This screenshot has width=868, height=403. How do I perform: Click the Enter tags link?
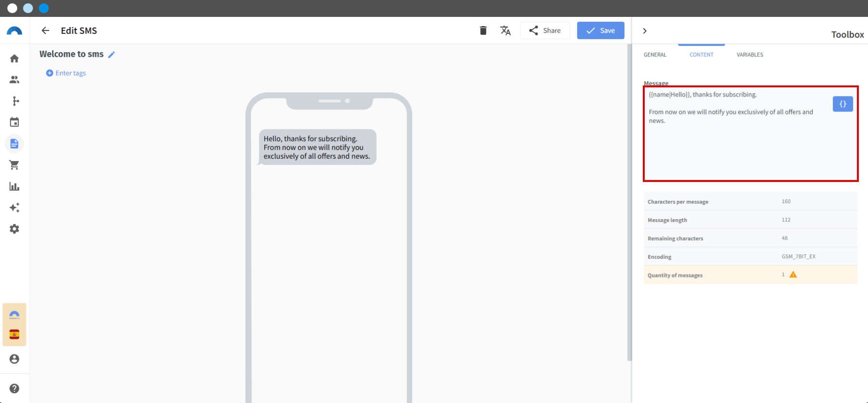click(66, 73)
